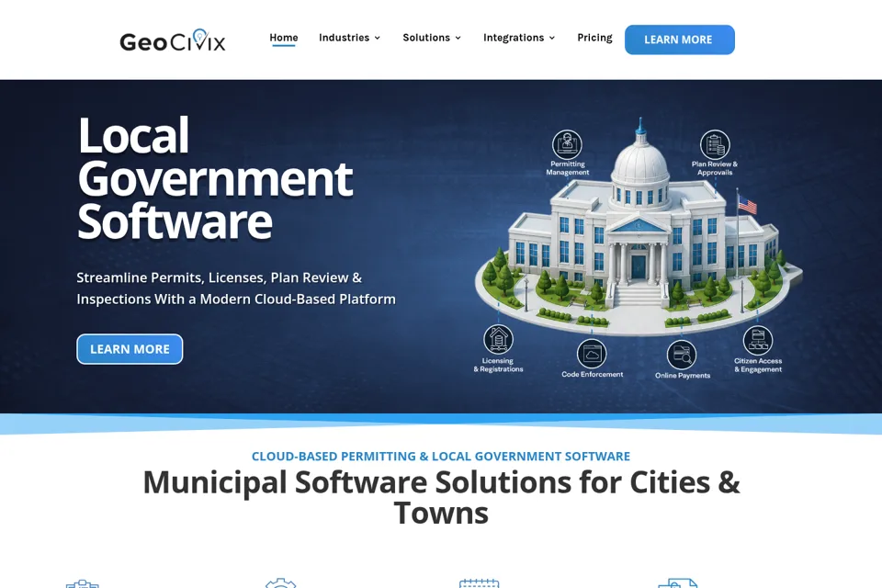Click Learn More button below hero subtitle
This screenshot has width=882, height=588.
pos(130,349)
